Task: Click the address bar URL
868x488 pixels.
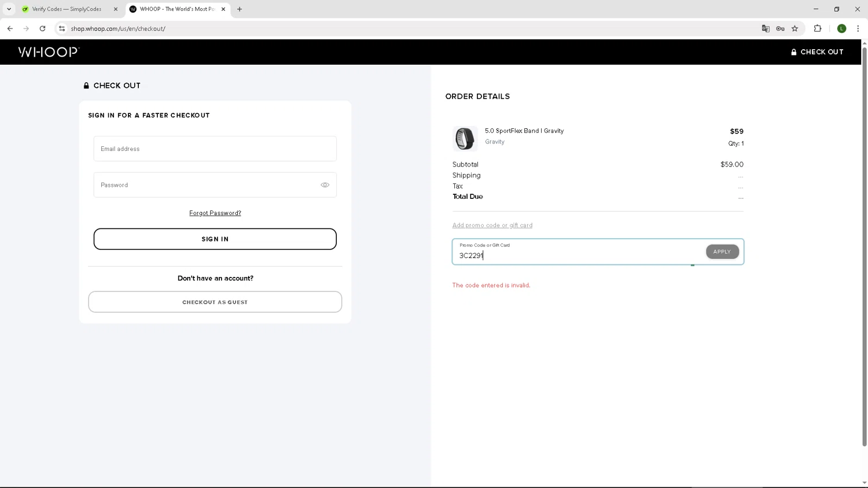Action: [118, 28]
